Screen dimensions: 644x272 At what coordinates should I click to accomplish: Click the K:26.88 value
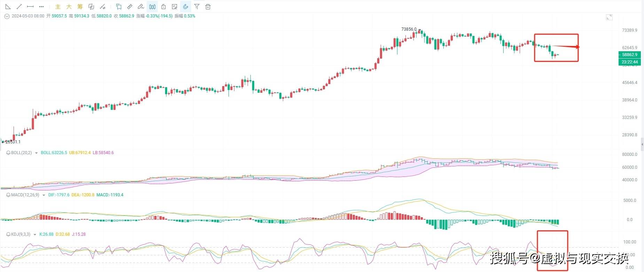47,234
